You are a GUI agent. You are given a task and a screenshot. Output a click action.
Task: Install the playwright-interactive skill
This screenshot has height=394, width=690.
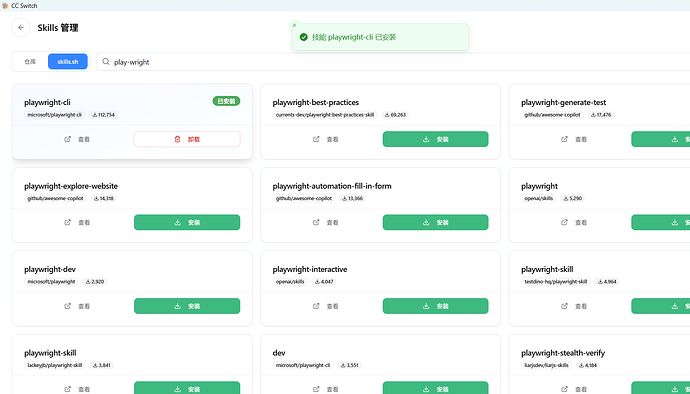(x=435, y=306)
